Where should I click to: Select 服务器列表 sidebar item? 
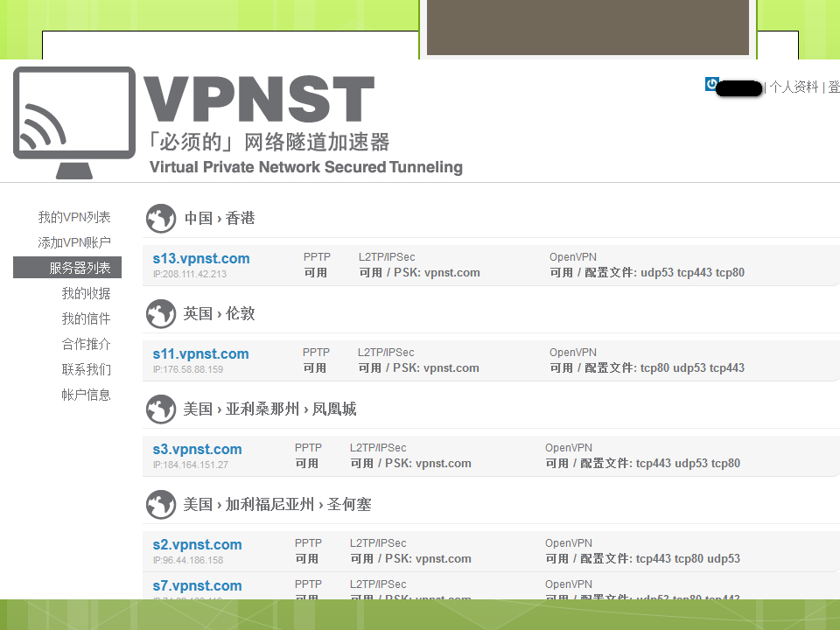[x=67, y=268]
